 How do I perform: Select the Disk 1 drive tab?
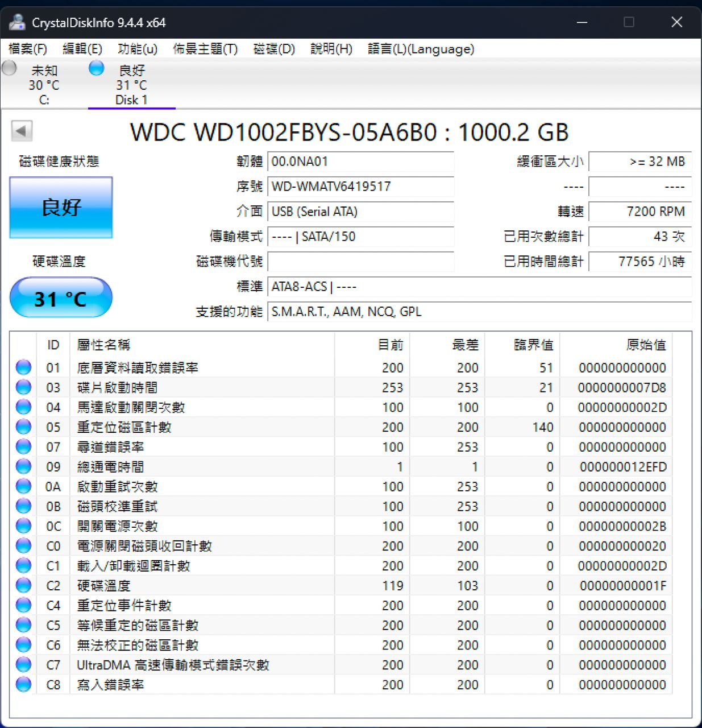[132, 85]
